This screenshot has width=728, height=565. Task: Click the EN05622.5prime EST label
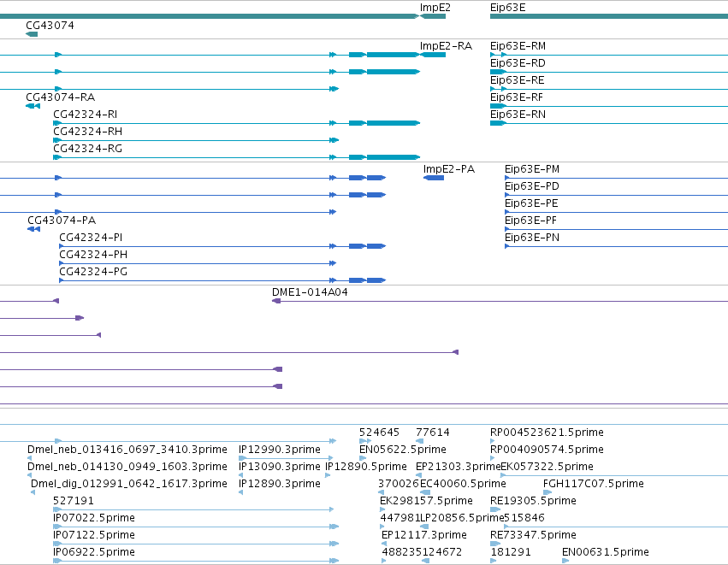coord(403,450)
